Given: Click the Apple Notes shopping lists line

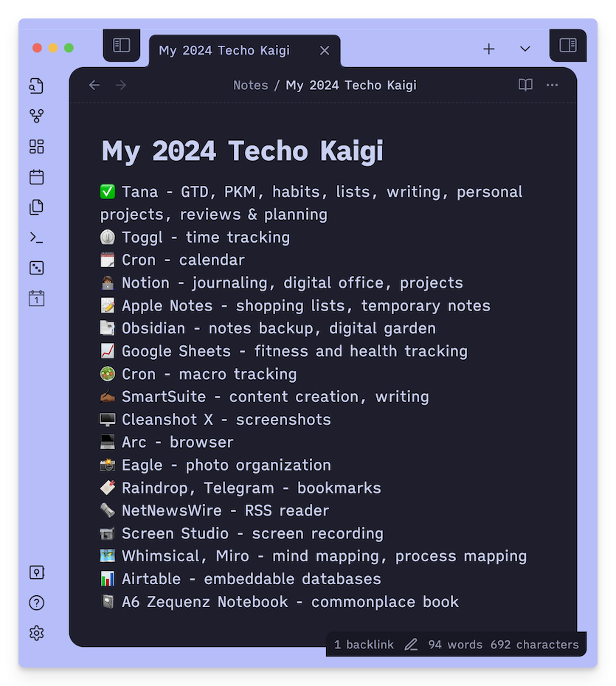Looking at the screenshot, I should (x=295, y=305).
